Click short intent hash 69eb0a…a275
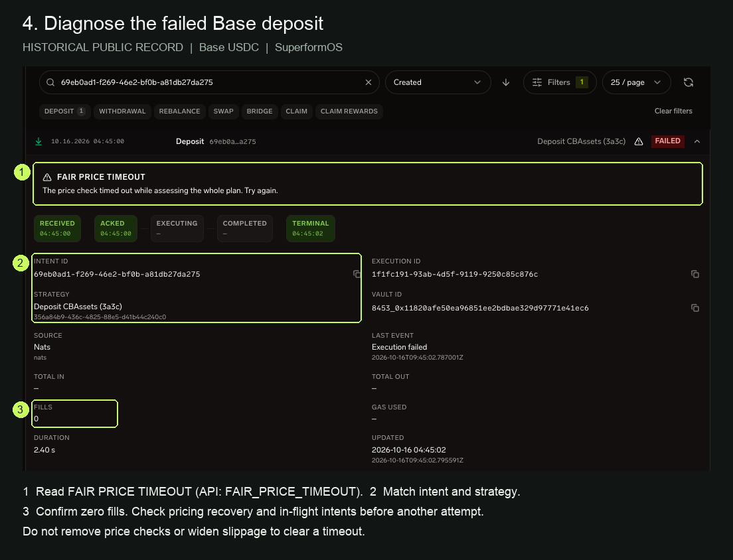Viewport: 733px width, 560px height. coord(232,141)
